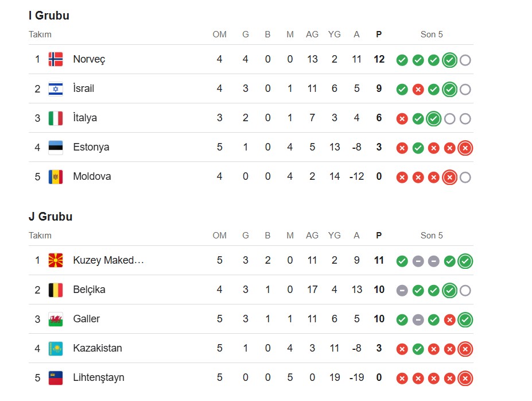Click the Kazakhstan flag icon
The height and width of the screenshot is (401, 532).
click(x=56, y=348)
